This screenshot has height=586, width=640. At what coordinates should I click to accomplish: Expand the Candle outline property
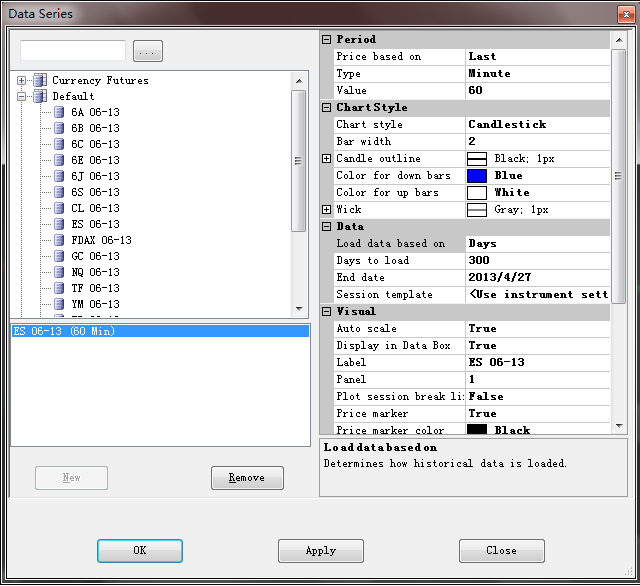tap(326, 158)
